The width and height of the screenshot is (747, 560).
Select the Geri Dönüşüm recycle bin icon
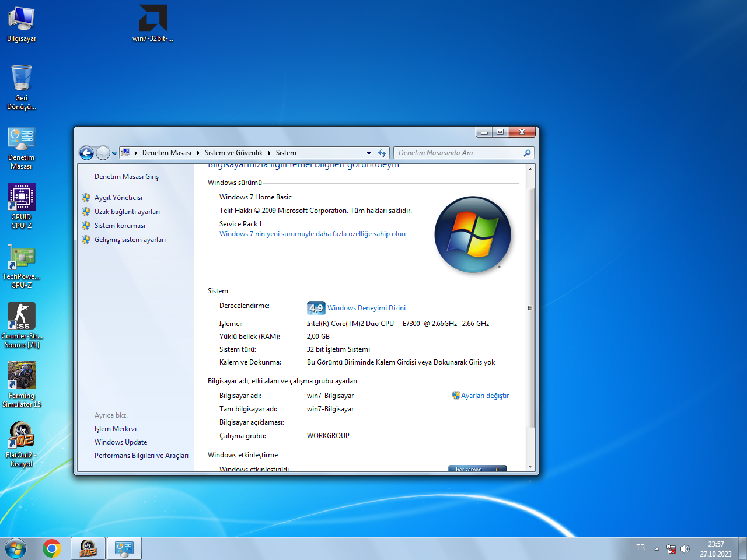22,87
